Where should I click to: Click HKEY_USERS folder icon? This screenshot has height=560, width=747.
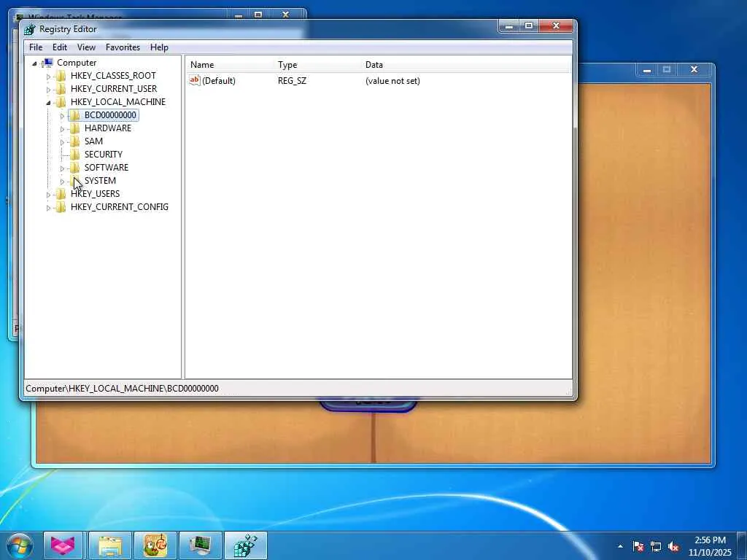click(61, 193)
